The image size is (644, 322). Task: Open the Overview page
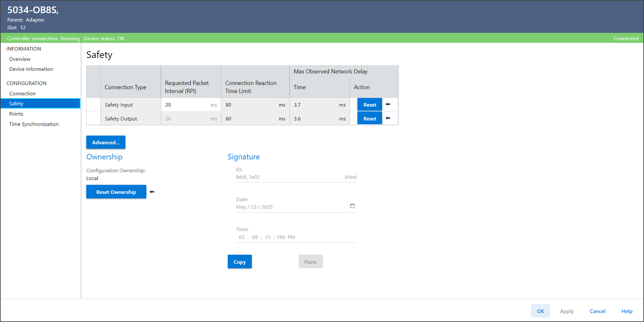pyautogui.click(x=20, y=59)
